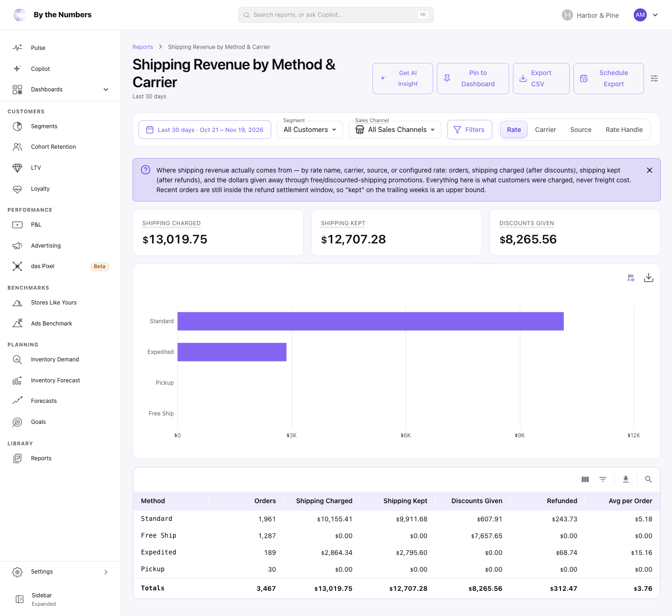Click the chart annotate icon
The image size is (672, 616).
click(631, 278)
